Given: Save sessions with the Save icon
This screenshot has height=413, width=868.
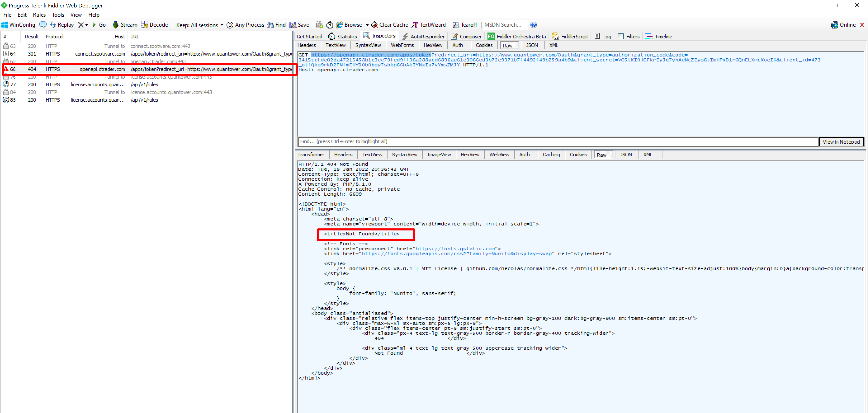Looking at the screenshot, I should click(x=299, y=25).
